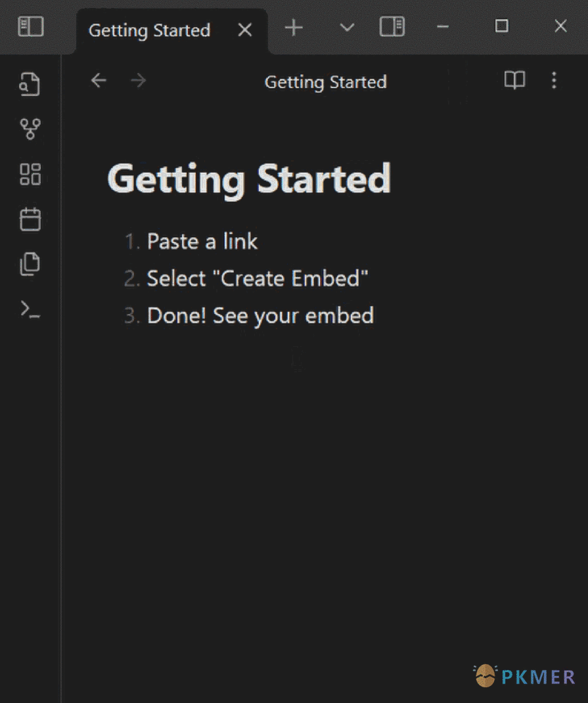
Task: Click the "Paste a link" list item
Action: click(202, 241)
